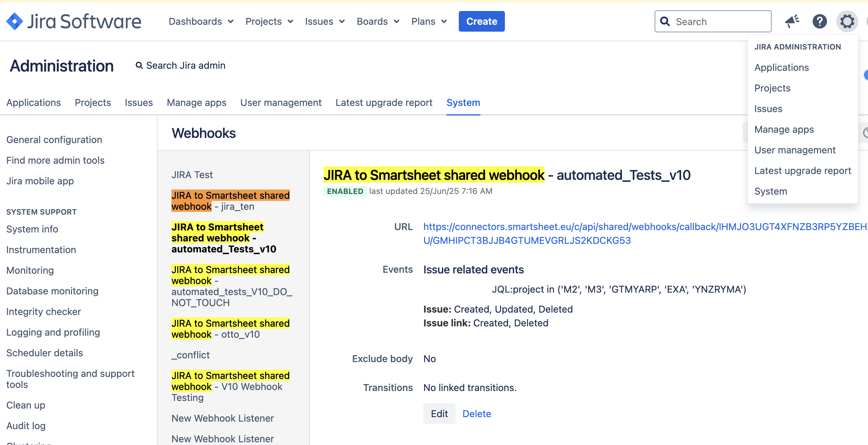Expand the Dashboards dropdown
Screen dimensions: 868x445
click(201, 21)
